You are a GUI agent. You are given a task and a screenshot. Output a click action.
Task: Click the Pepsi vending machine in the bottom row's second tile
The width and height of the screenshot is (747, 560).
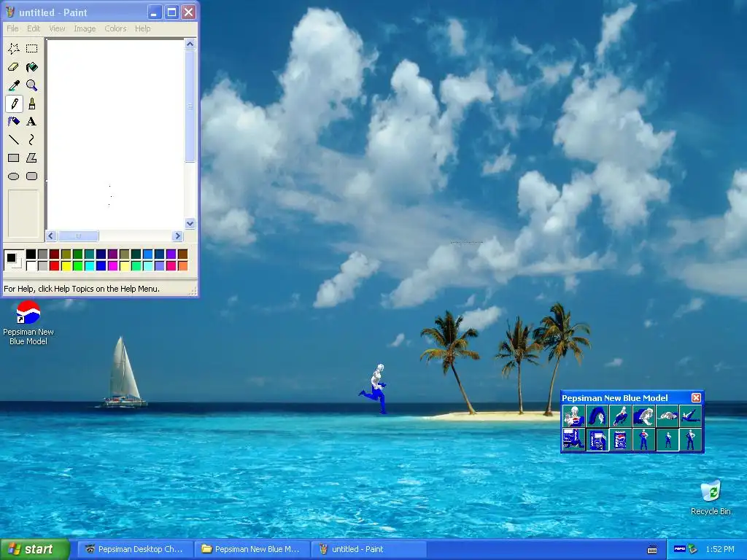(x=597, y=440)
